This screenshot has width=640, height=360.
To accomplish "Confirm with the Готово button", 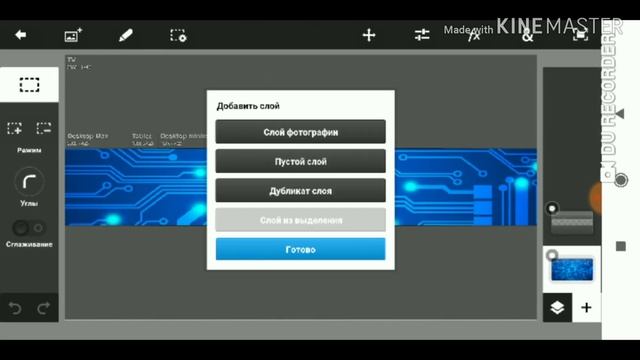I will pyautogui.click(x=300, y=249).
